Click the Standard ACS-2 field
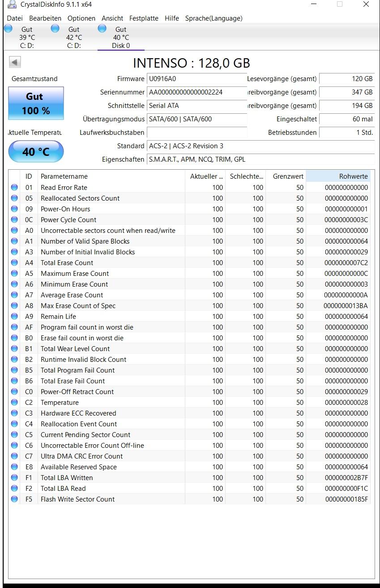 point(261,146)
